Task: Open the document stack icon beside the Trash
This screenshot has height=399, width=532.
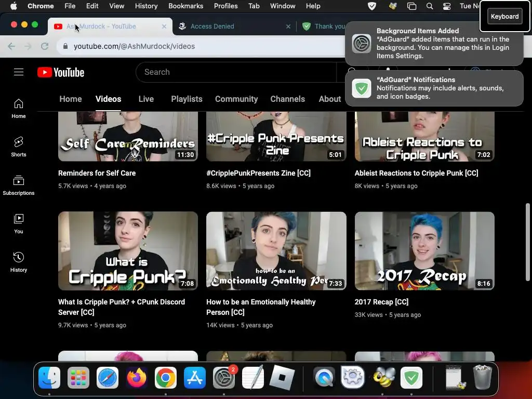Action: [455, 378]
